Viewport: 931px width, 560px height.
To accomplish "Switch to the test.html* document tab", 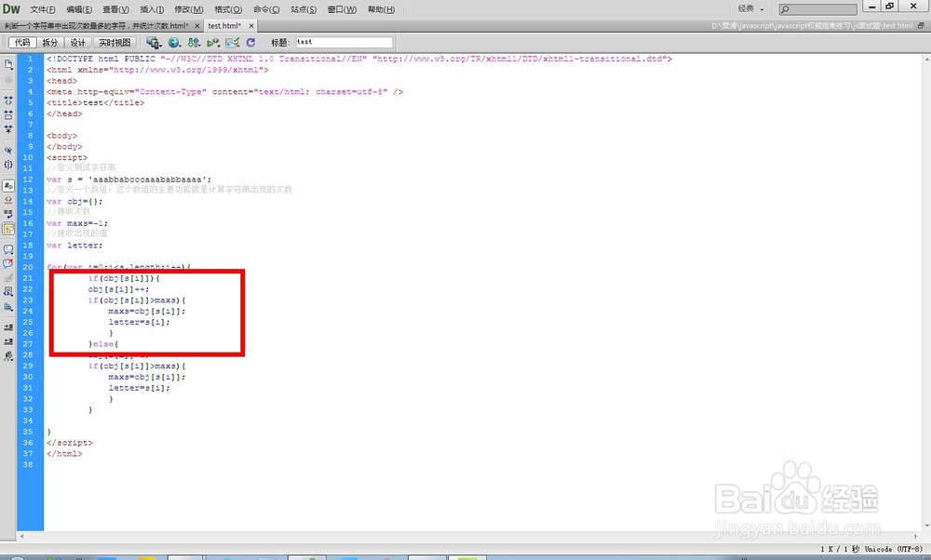I will coord(224,25).
